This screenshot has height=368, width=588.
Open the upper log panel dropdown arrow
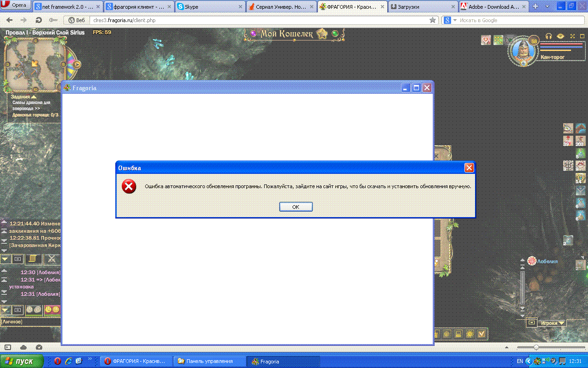6,259
